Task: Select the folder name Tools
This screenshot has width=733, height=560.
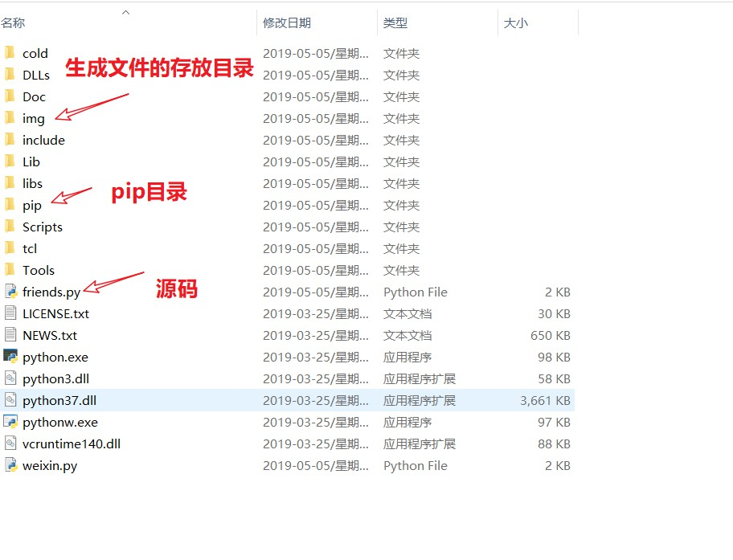Action: [39, 270]
